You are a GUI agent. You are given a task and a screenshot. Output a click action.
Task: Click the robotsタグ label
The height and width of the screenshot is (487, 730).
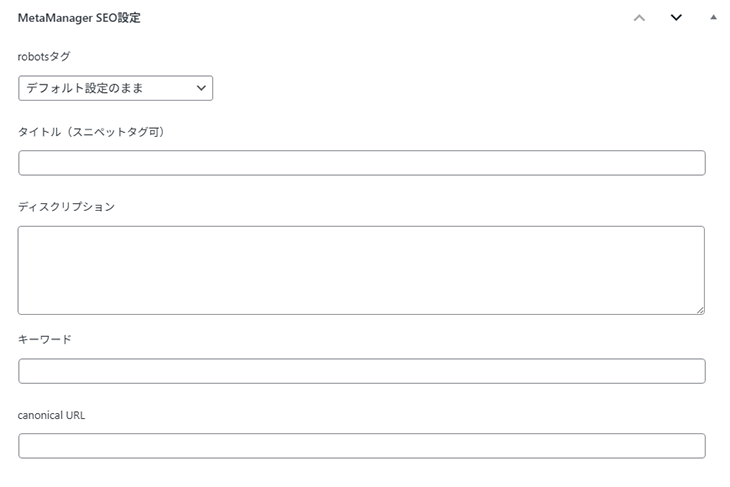tap(44, 56)
